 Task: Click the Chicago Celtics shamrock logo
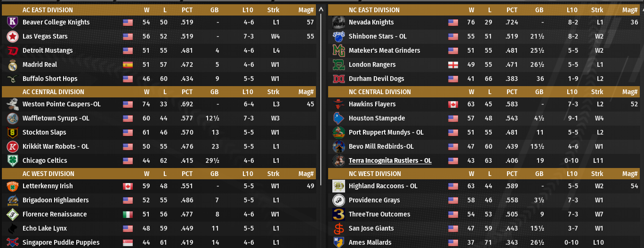(x=13, y=160)
